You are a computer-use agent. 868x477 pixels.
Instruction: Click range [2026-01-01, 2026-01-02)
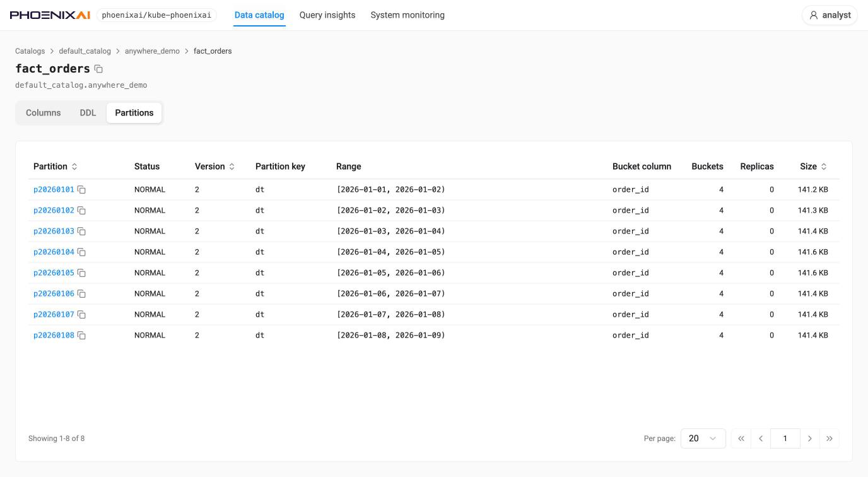coord(390,190)
